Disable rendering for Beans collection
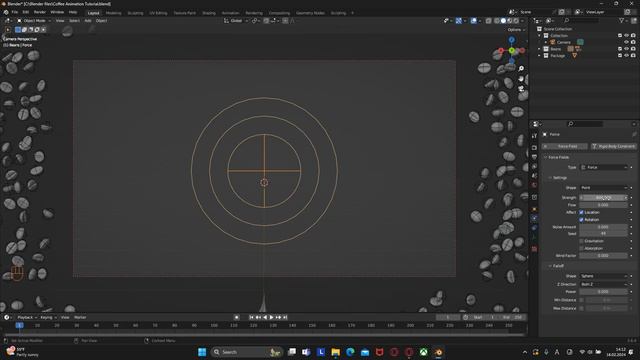Image resolution: width=640 pixels, height=360 pixels. pos(633,49)
